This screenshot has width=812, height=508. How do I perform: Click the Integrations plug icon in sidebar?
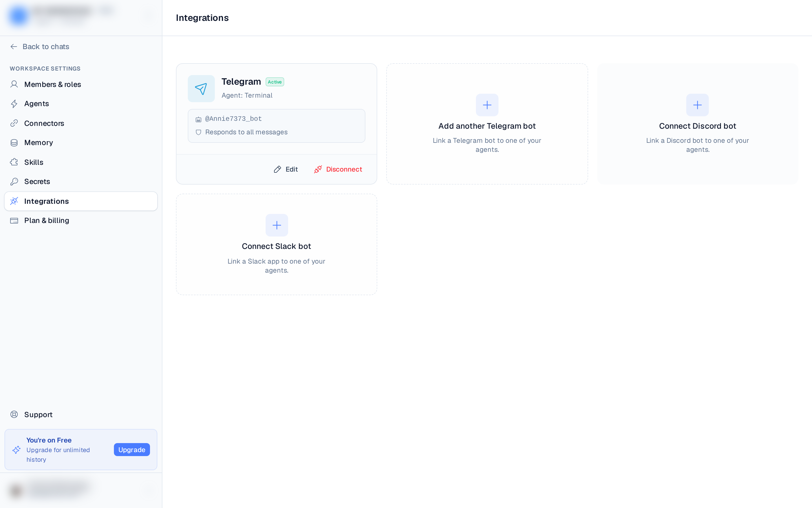pos(14,201)
